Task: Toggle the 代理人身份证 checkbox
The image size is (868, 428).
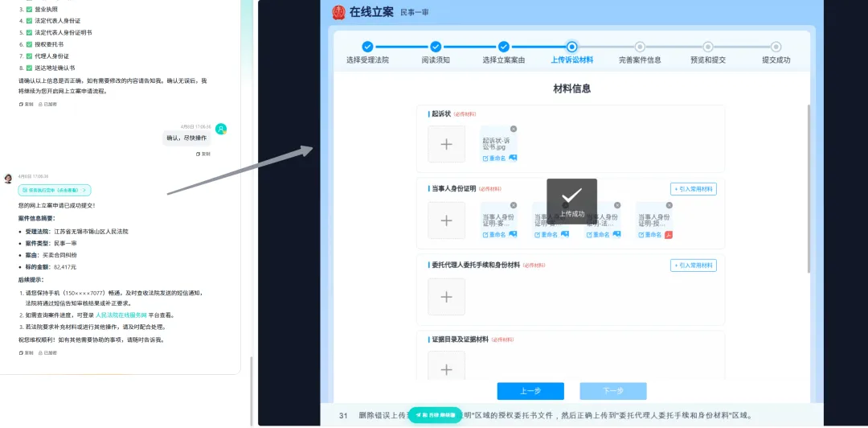Action: tap(30, 56)
